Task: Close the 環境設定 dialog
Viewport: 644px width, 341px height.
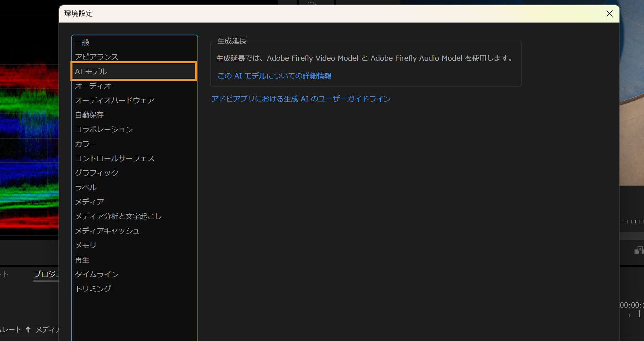Action: click(609, 14)
